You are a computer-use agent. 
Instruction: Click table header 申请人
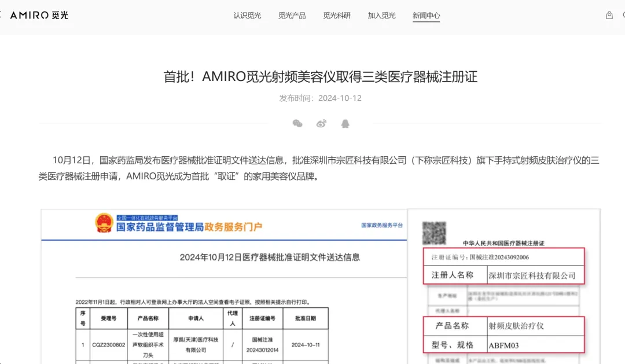click(x=196, y=318)
